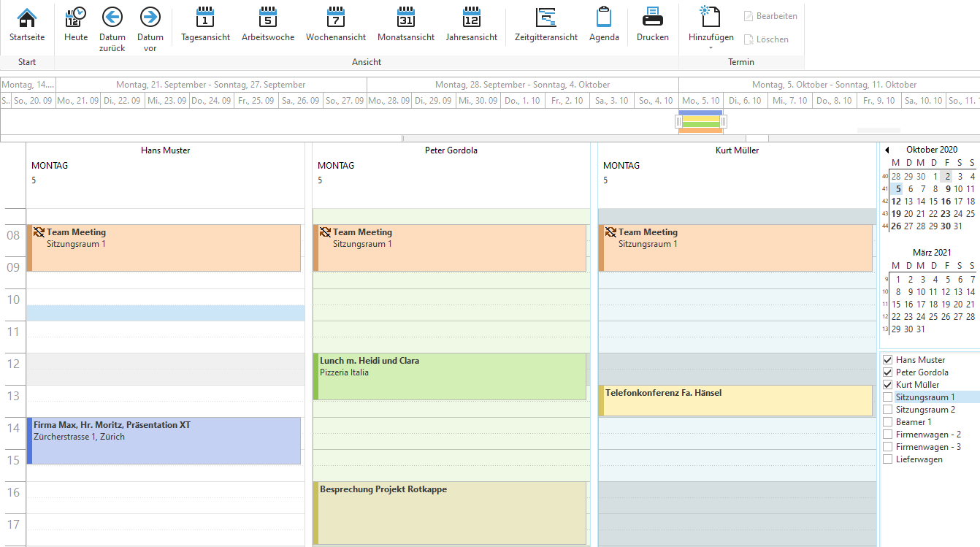980x547 pixels.
Task: Click the Bearbeiten button
Action: pos(770,16)
